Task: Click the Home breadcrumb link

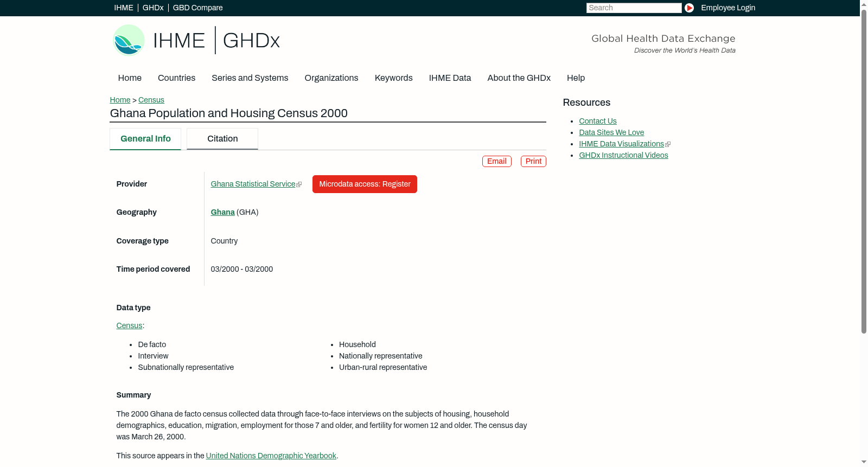Action: click(x=120, y=100)
